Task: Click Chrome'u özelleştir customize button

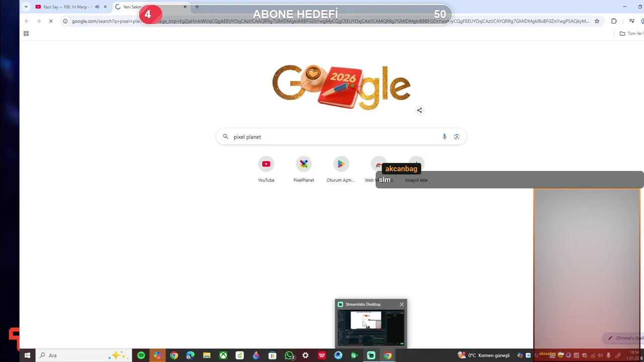Action: coord(624,338)
